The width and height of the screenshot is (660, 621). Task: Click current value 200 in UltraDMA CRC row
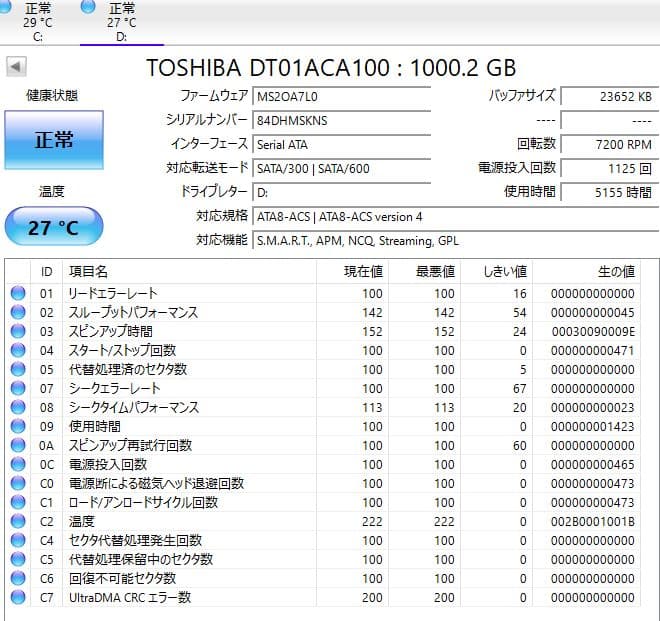pos(372,597)
